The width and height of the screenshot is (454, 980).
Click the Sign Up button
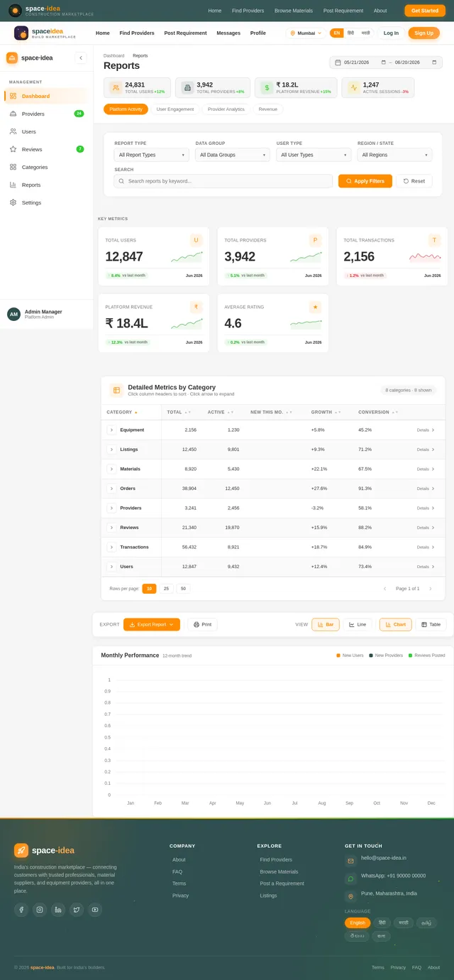coord(423,33)
